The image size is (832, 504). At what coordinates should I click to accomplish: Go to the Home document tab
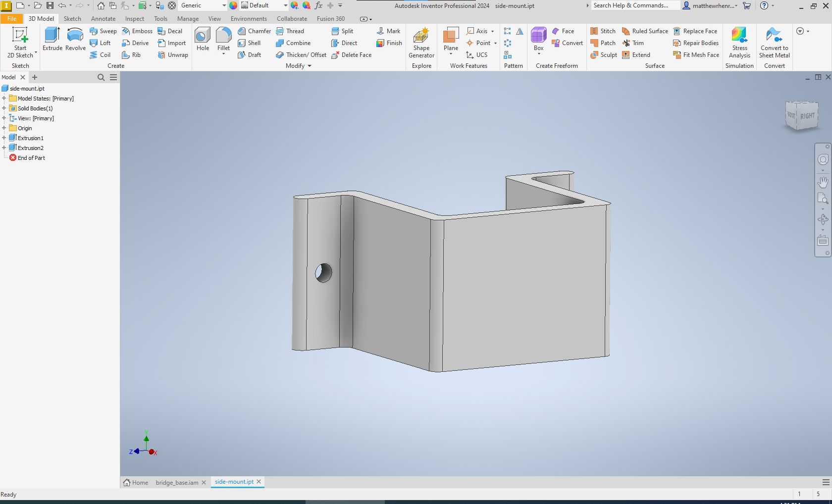point(136,483)
